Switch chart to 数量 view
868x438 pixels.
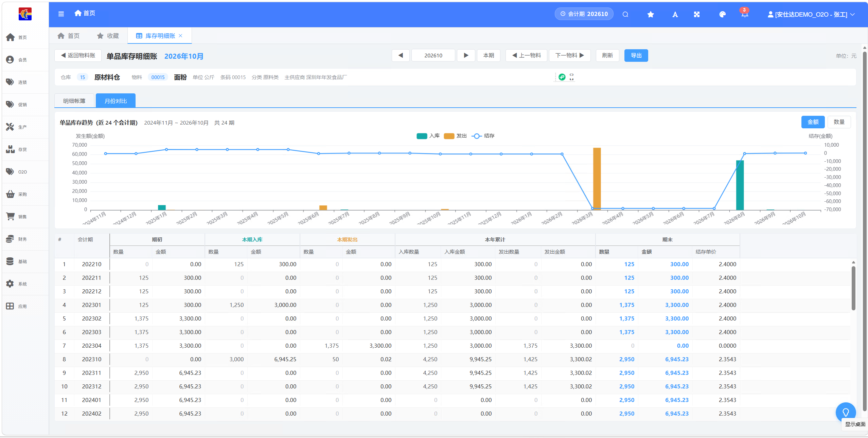pyautogui.click(x=839, y=122)
